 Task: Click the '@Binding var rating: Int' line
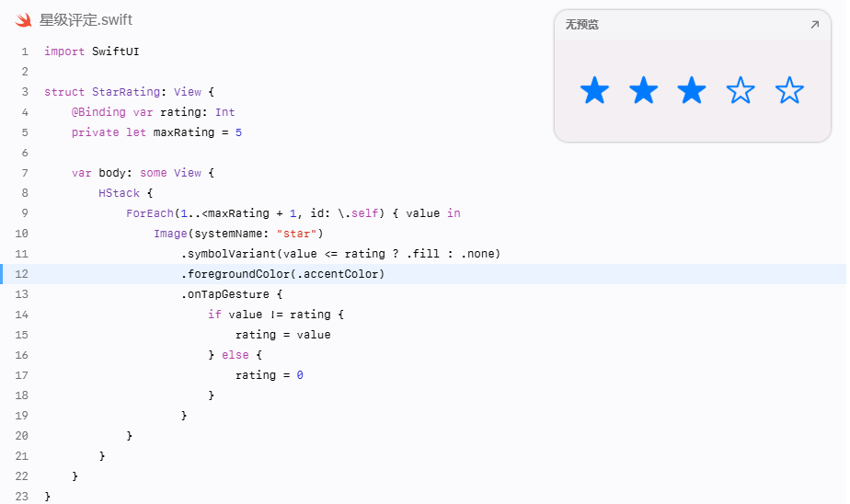pos(153,112)
